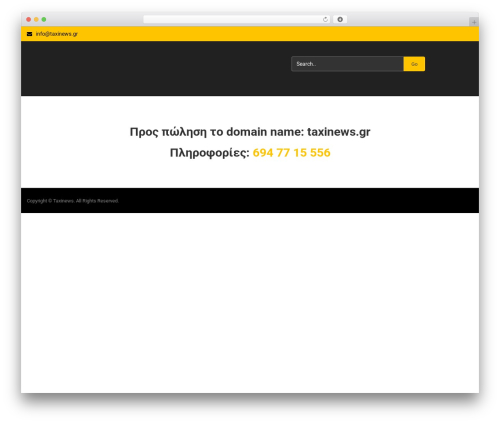Click the downloads icon next to address bar
The image size is (500, 423).
(x=340, y=19)
